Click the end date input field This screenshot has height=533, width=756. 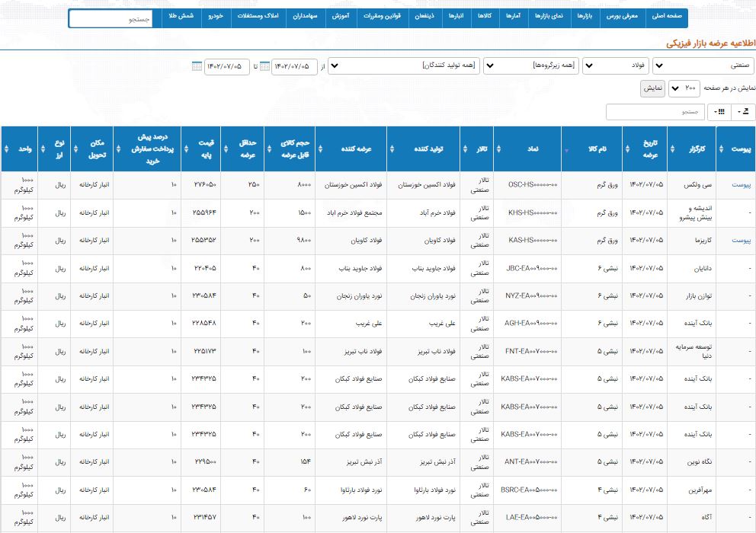pyautogui.click(x=226, y=66)
